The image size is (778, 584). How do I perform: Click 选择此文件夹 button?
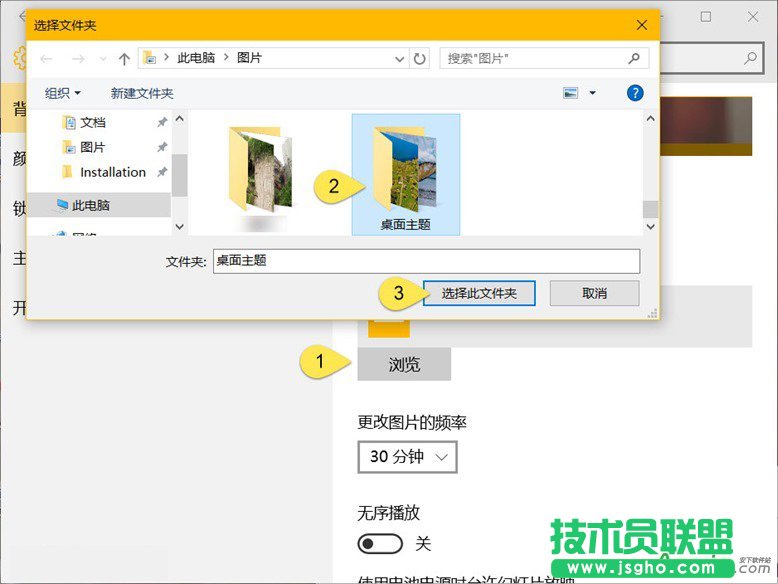479,293
